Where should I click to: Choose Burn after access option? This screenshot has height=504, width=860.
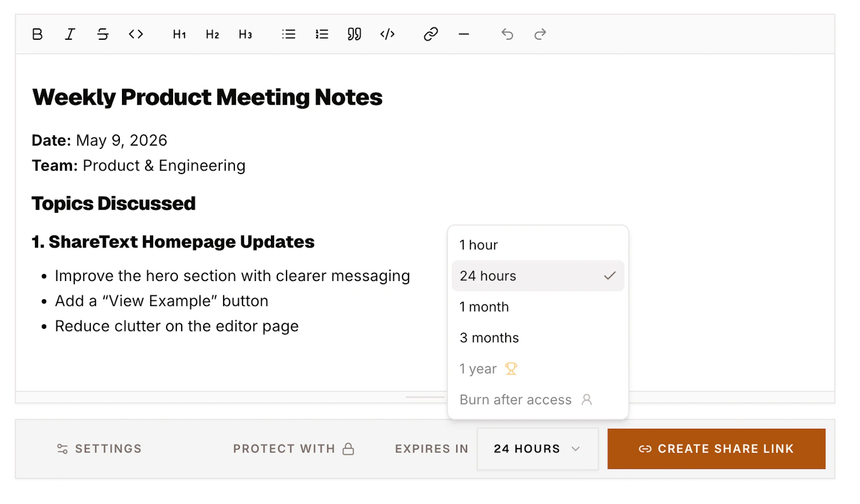pyautogui.click(x=537, y=400)
